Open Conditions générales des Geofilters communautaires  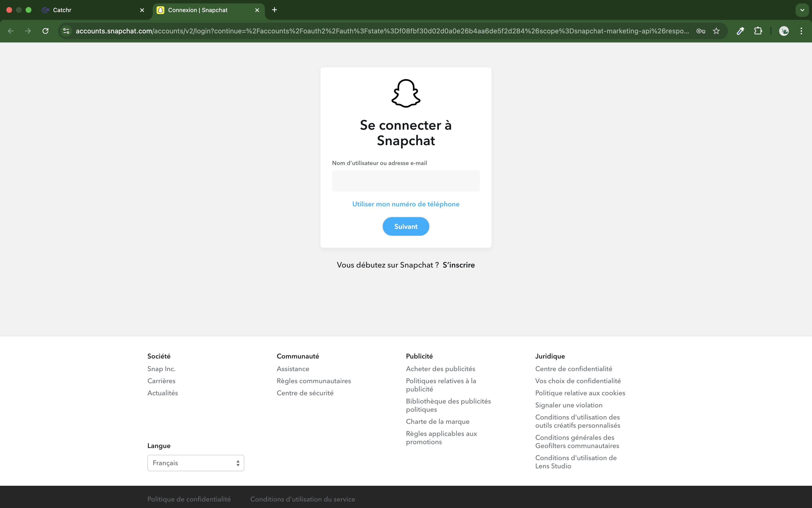point(577,441)
